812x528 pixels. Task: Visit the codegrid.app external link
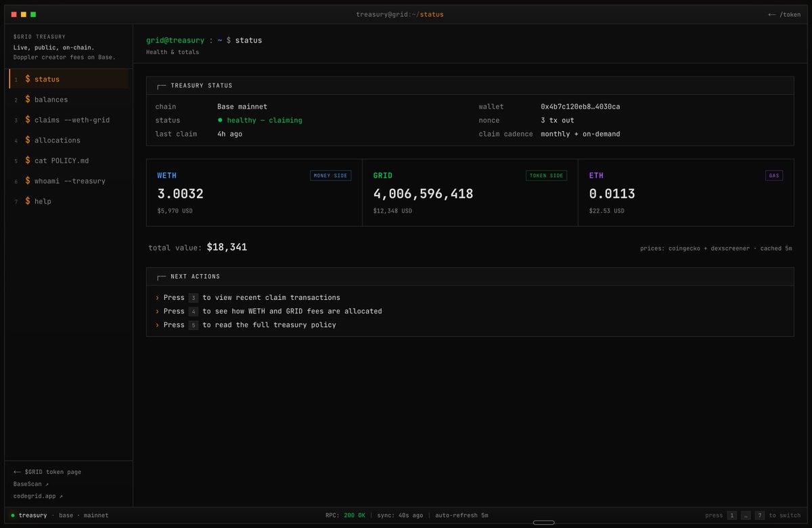(x=38, y=496)
